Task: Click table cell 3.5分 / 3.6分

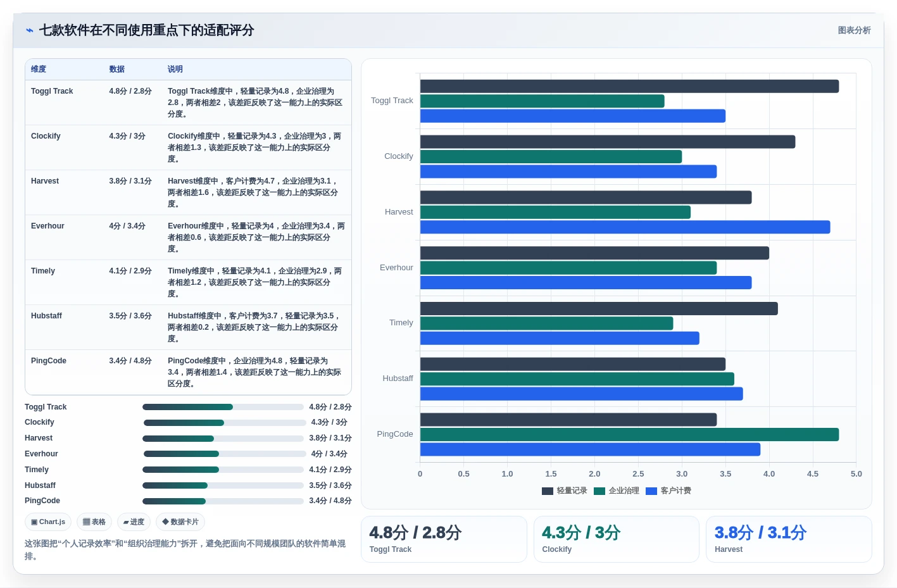Action: pyautogui.click(x=130, y=316)
